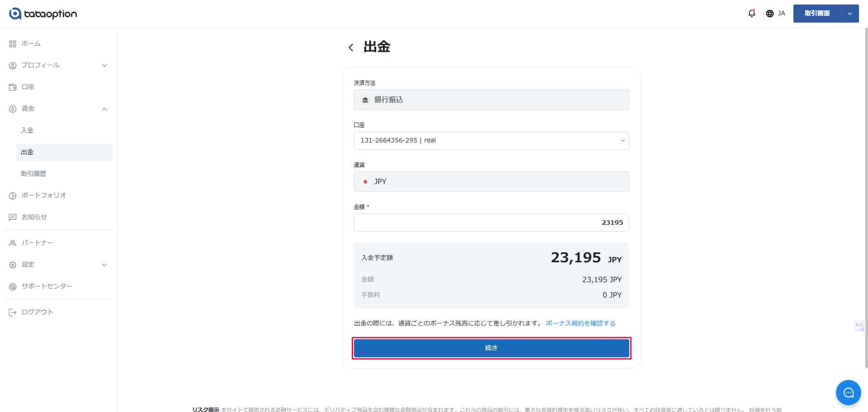Go to ホーム in the sidebar
868x412 pixels.
(x=31, y=44)
